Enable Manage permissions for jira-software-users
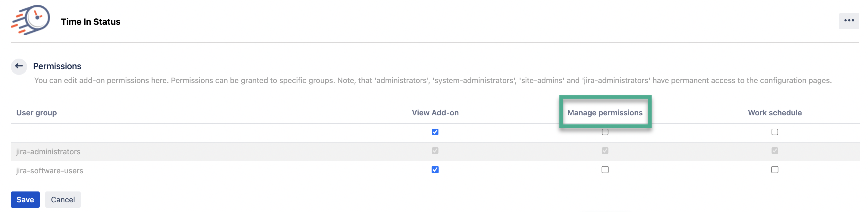Image resolution: width=868 pixels, height=212 pixels. (605, 170)
